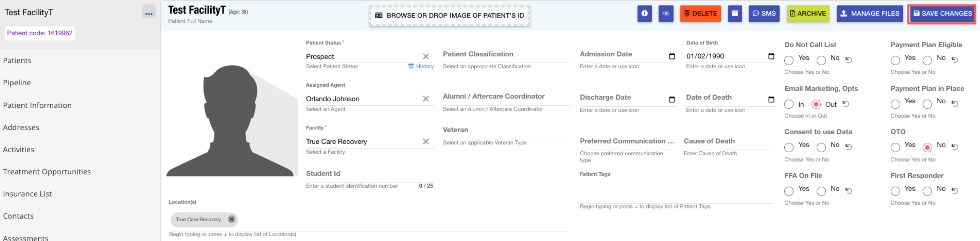
Task: Choose In for Email Marketing Opts
Action: tap(789, 104)
